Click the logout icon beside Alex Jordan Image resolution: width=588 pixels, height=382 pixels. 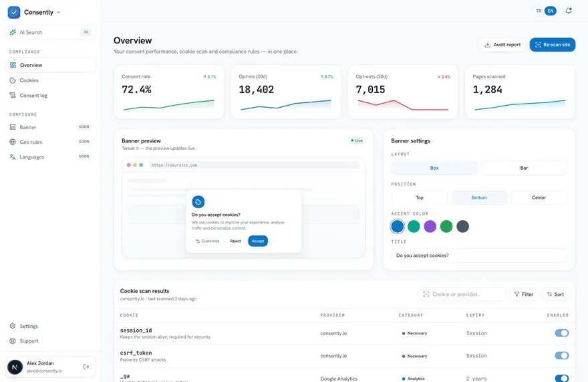(x=86, y=367)
